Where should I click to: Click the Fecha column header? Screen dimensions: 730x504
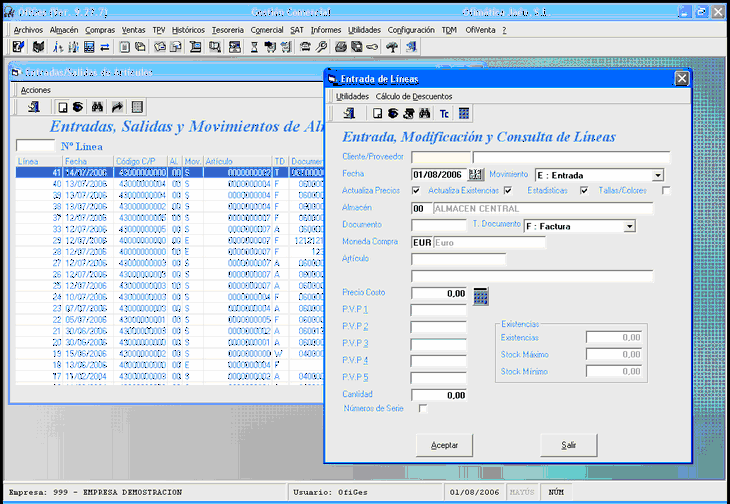click(x=88, y=161)
